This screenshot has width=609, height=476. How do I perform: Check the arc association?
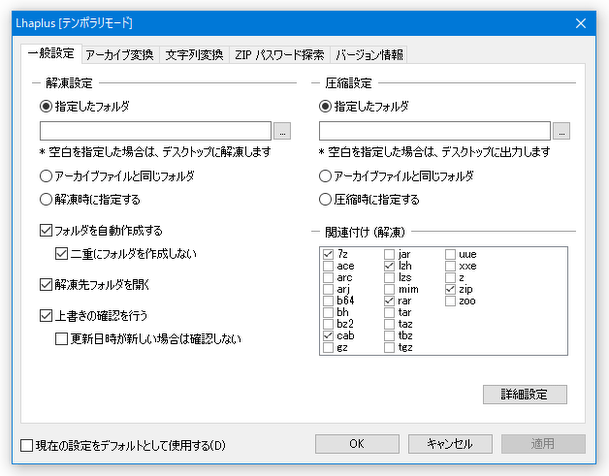pos(328,278)
